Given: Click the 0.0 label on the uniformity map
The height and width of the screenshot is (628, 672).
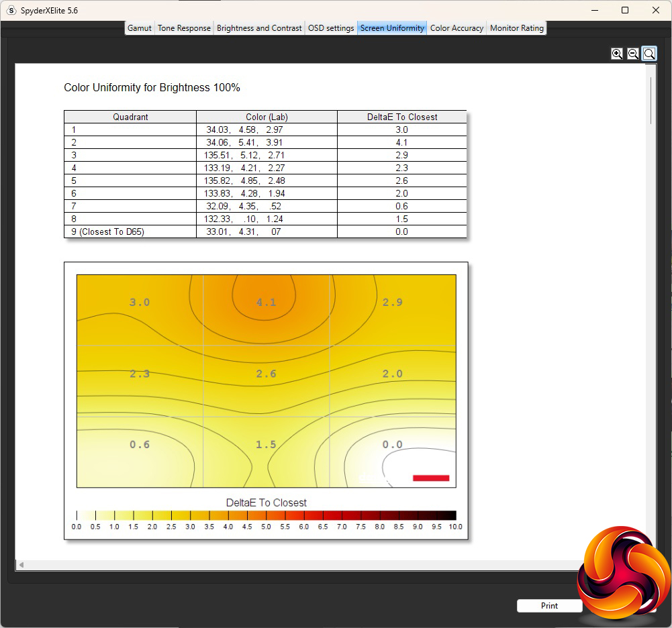Looking at the screenshot, I should (393, 445).
